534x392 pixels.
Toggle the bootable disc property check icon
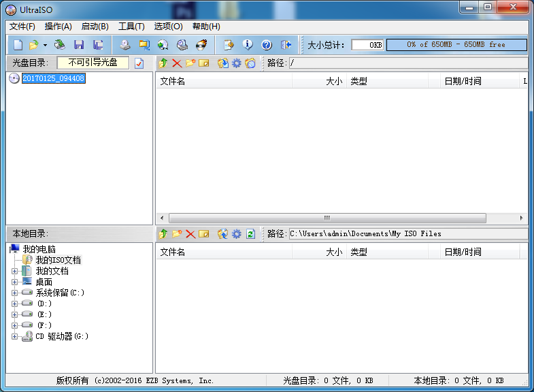pyautogui.click(x=139, y=63)
